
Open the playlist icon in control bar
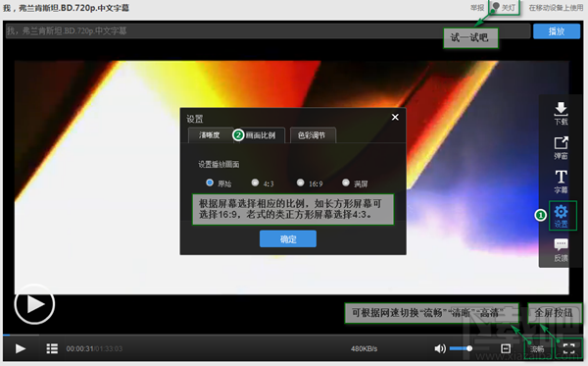(x=52, y=348)
